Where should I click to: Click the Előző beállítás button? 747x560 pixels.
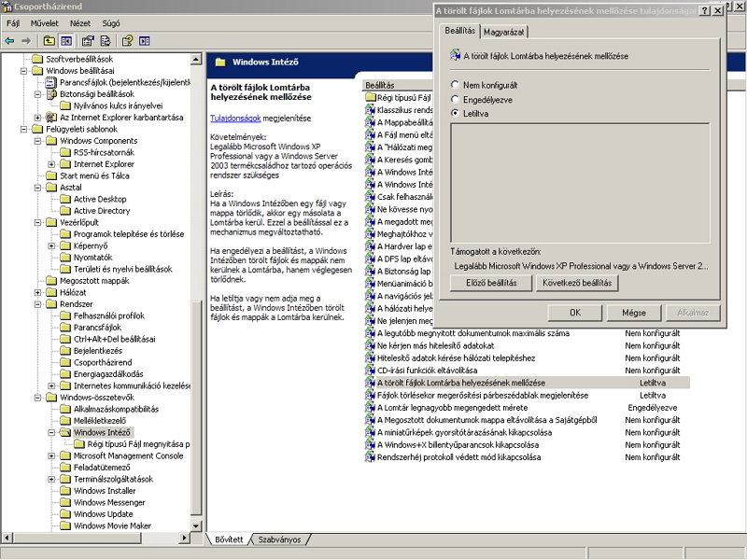point(491,283)
